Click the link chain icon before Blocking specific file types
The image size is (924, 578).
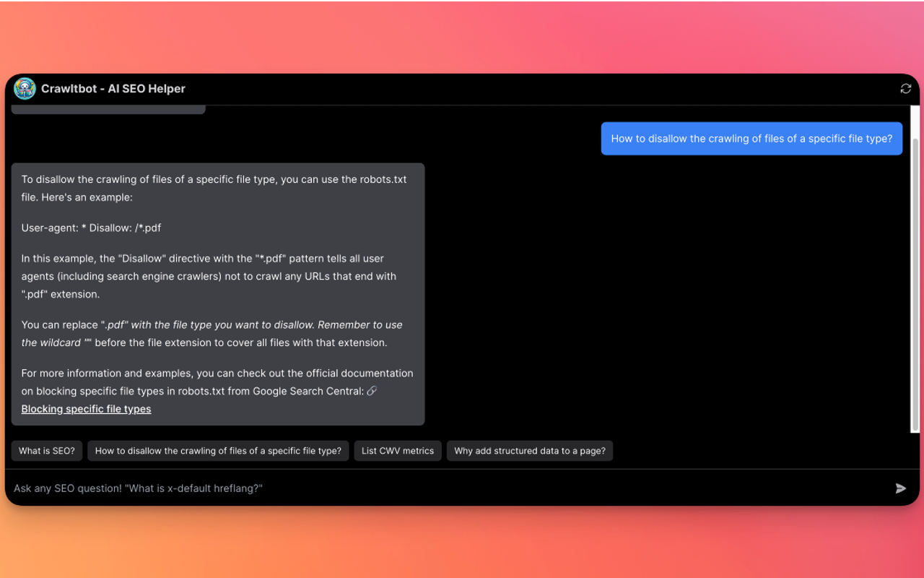tap(372, 391)
